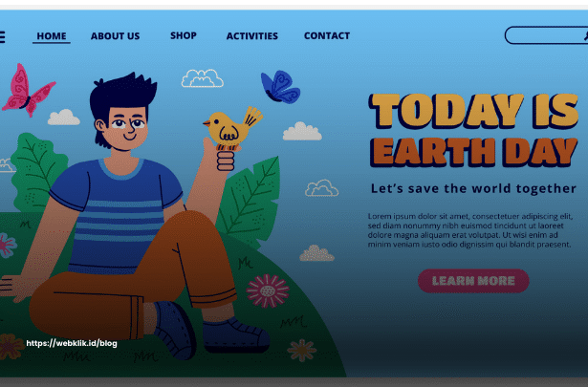Click the orange flower near shoes

301,350
